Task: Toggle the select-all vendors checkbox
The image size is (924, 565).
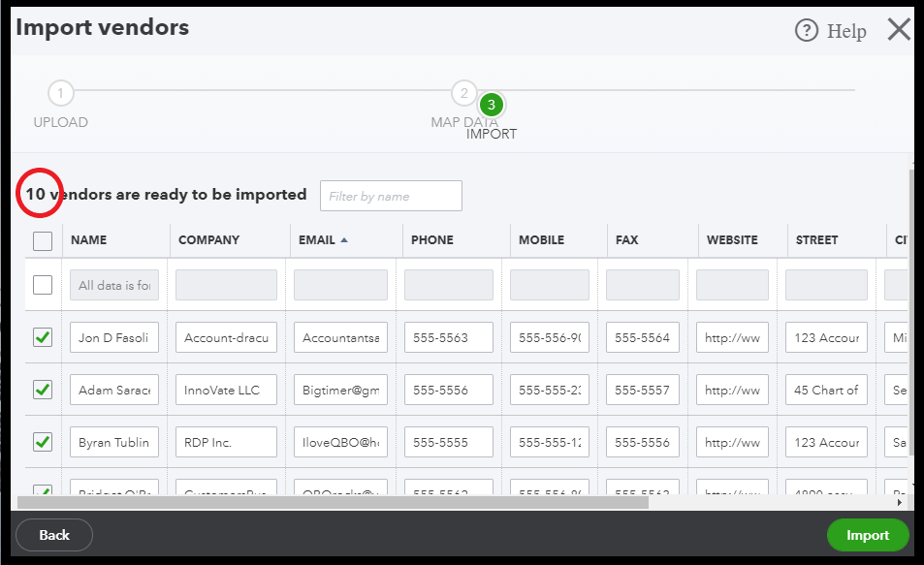Action: pyautogui.click(x=43, y=240)
